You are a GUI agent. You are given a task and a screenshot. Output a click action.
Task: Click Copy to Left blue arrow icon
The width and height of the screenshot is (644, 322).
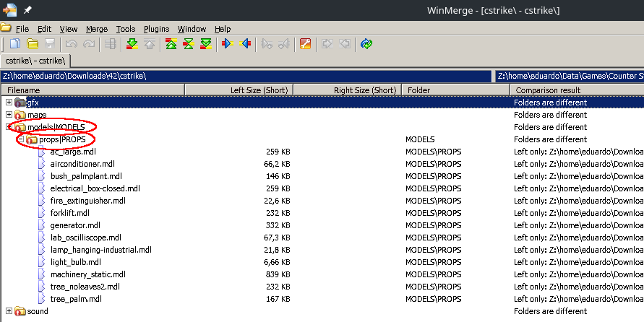[245, 43]
